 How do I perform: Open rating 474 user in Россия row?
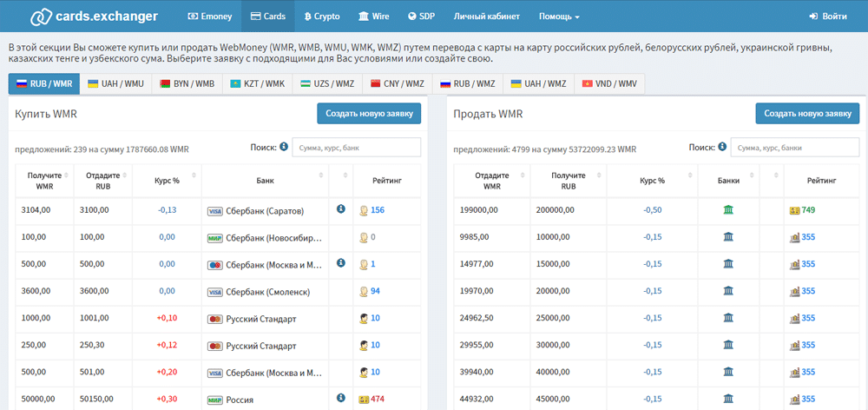point(378,399)
